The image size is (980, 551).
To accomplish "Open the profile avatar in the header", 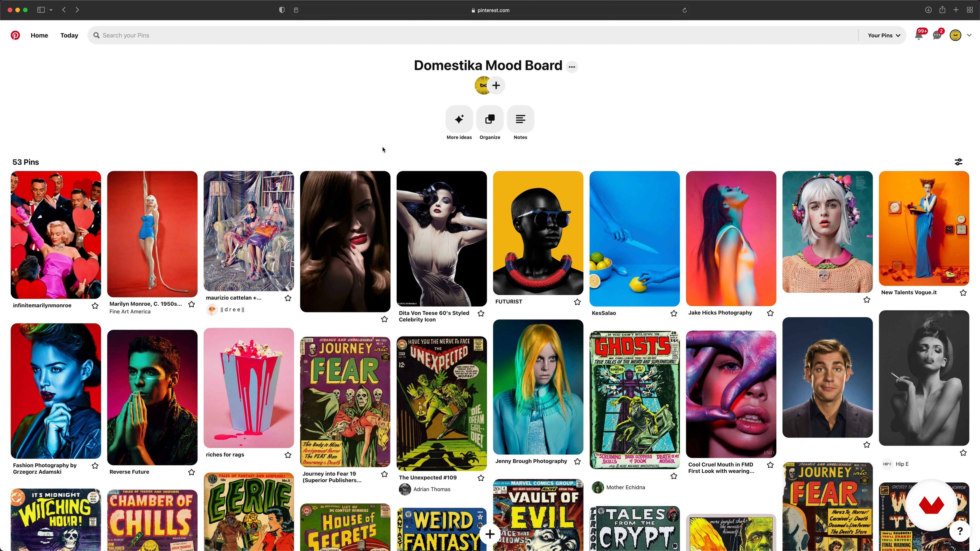I will coord(955,35).
